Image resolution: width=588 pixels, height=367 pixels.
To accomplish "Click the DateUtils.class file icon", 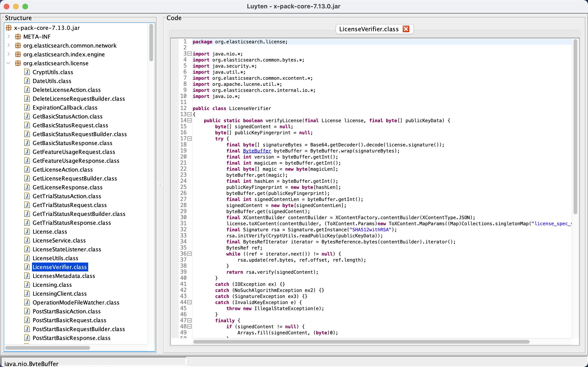I will point(27,81).
